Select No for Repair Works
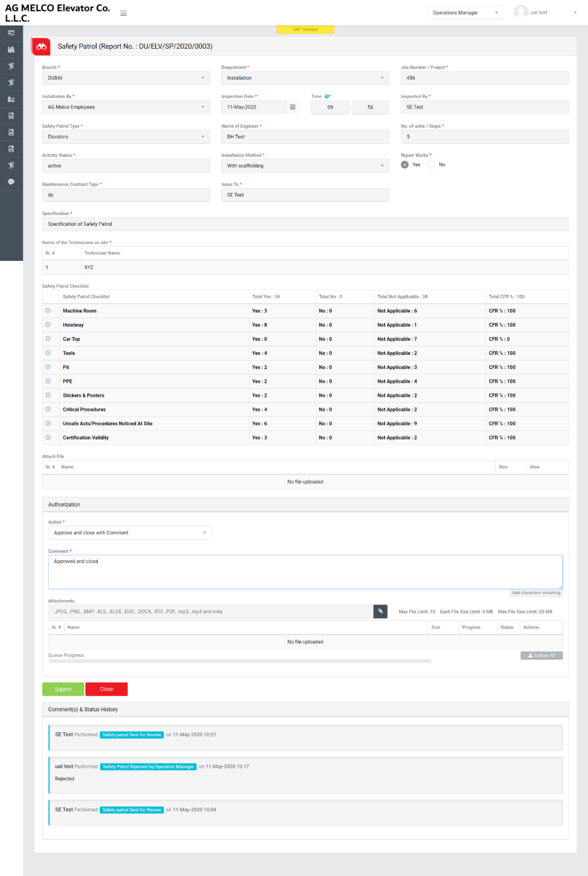The height and width of the screenshot is (876, 588). [431, 165]
